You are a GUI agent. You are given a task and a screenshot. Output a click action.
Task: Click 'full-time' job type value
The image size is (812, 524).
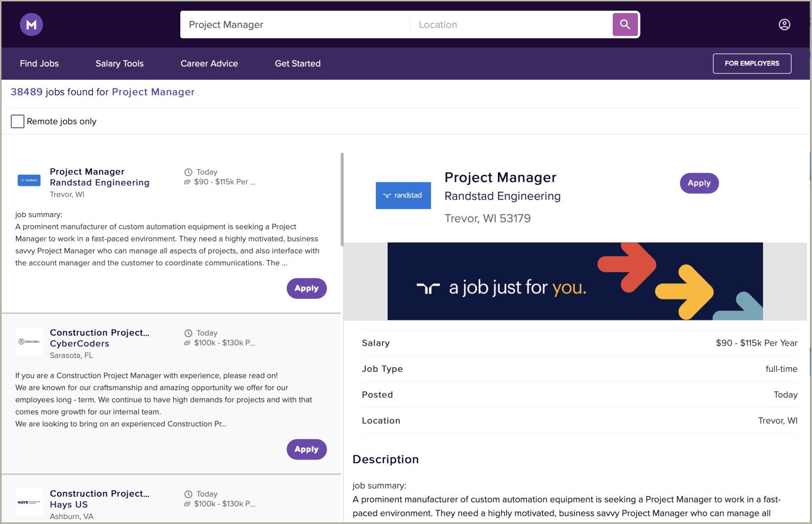click(781, 369)
